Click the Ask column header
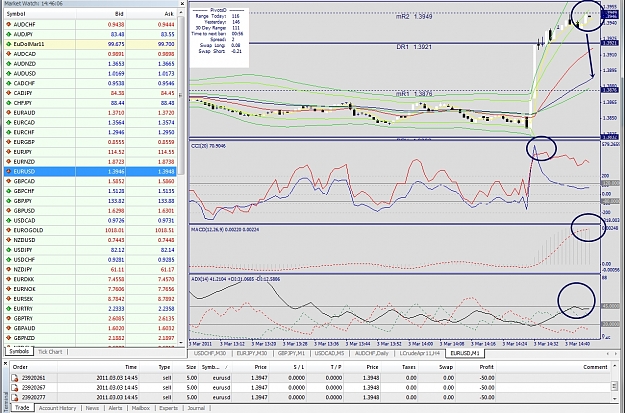Screen dimensions: 625x413 click(x=151, y=14)
